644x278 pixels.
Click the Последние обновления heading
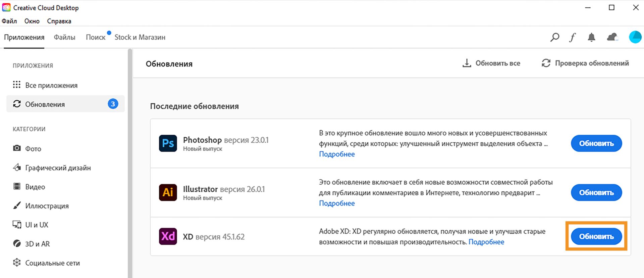[194, 106]
